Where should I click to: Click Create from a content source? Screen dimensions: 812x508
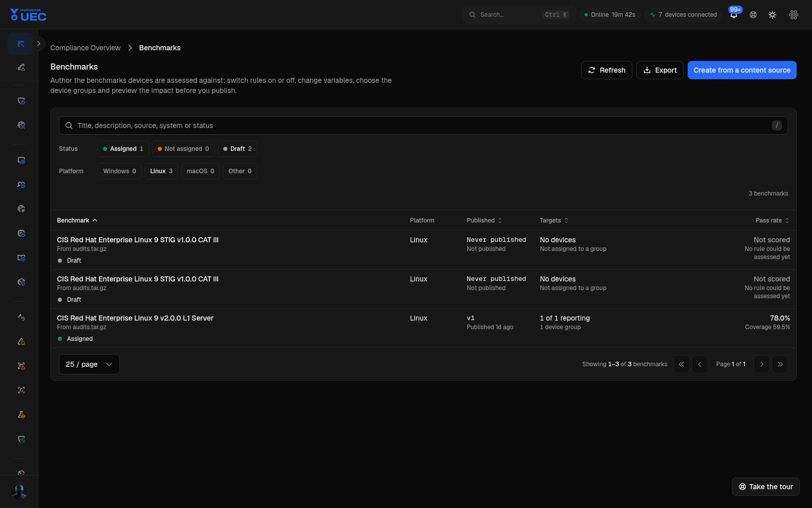click(742, 70)
